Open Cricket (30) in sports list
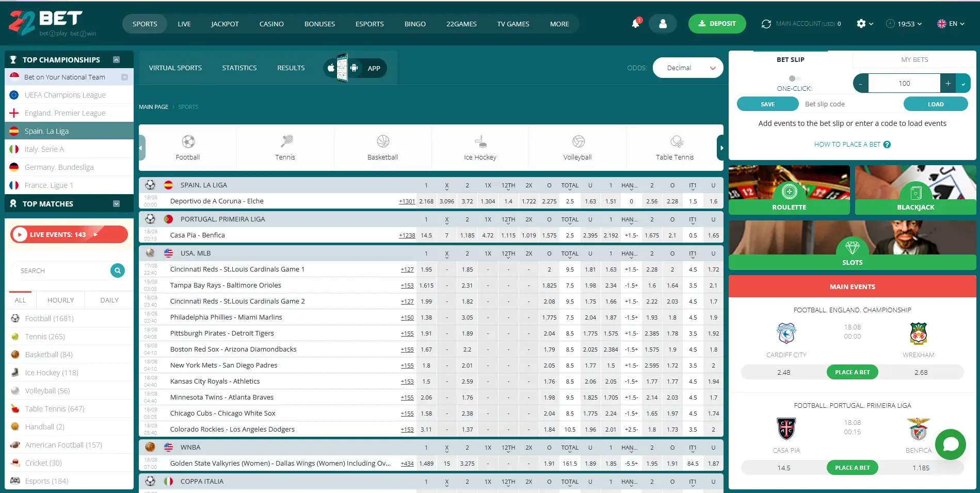This screenshot has height=493, width=980. click(69, 463)
